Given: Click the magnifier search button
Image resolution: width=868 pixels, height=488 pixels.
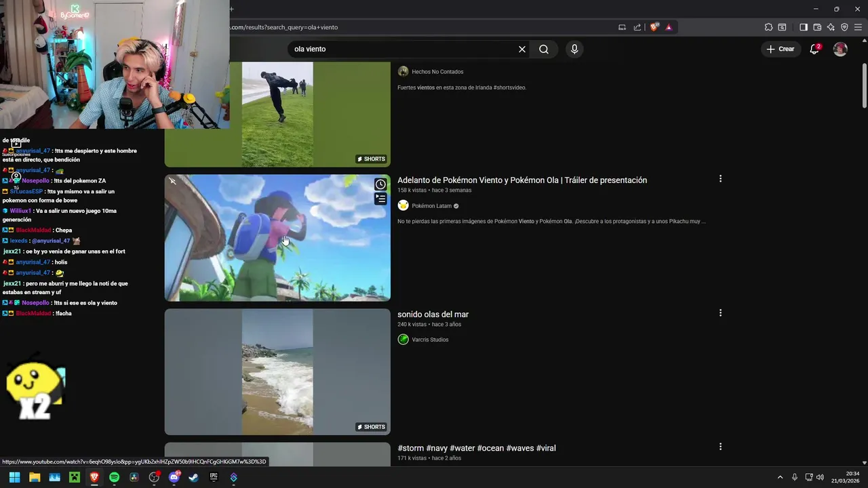Looking at the screenshot, I should (x=544, y=49).
